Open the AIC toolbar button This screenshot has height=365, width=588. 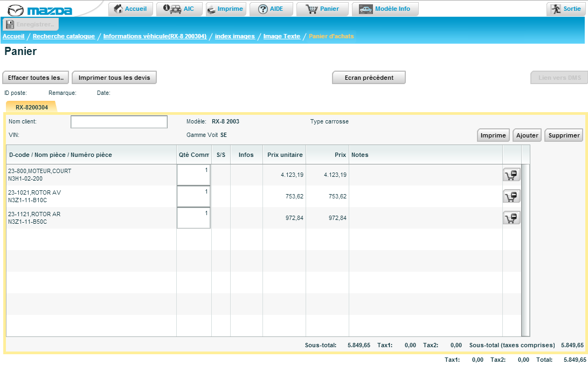tap(179, 9)
